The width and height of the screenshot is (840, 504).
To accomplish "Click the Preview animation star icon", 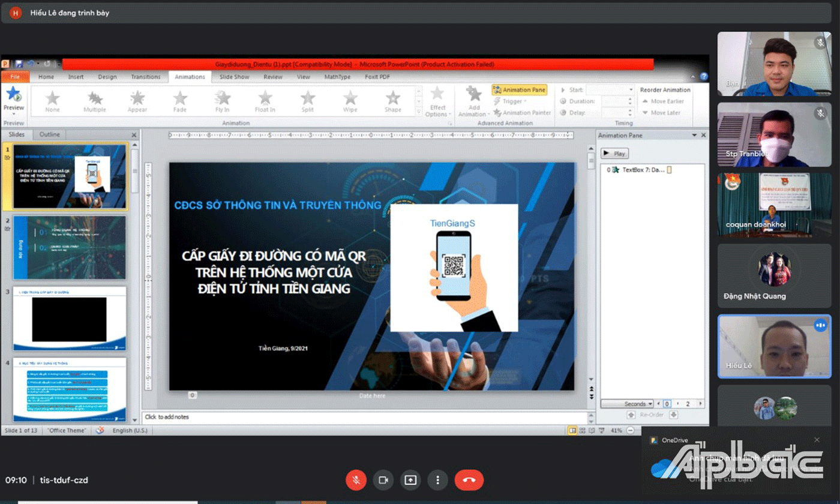I will pos(13,95).
